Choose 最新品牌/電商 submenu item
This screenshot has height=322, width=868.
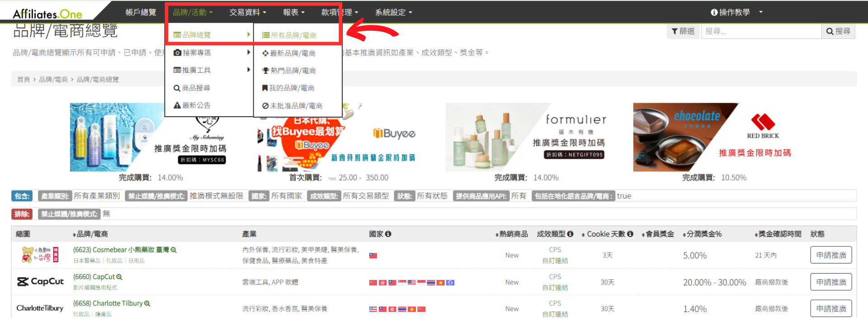click(297, 53)
